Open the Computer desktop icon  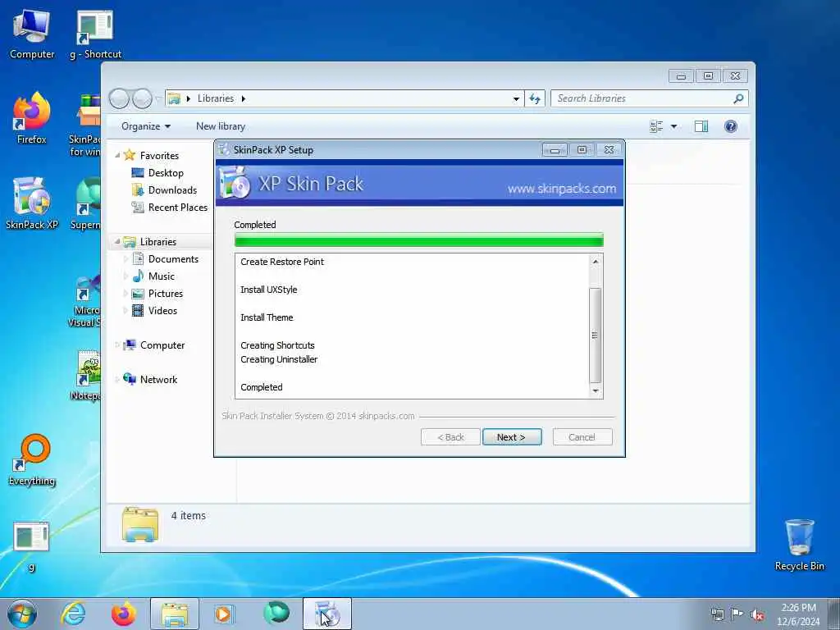pyautogui.click(x=32, y=34)
